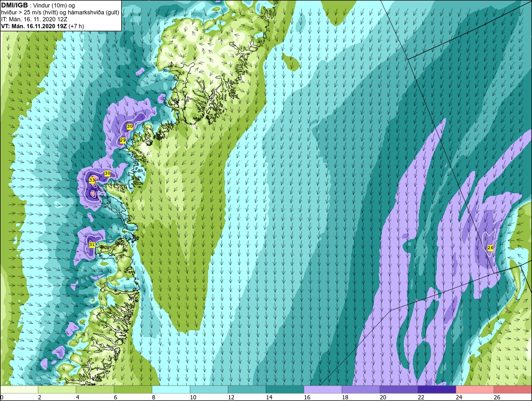Click the '(+7 h)' forecast offset text
532x401 pixels.
click(76, 26)
